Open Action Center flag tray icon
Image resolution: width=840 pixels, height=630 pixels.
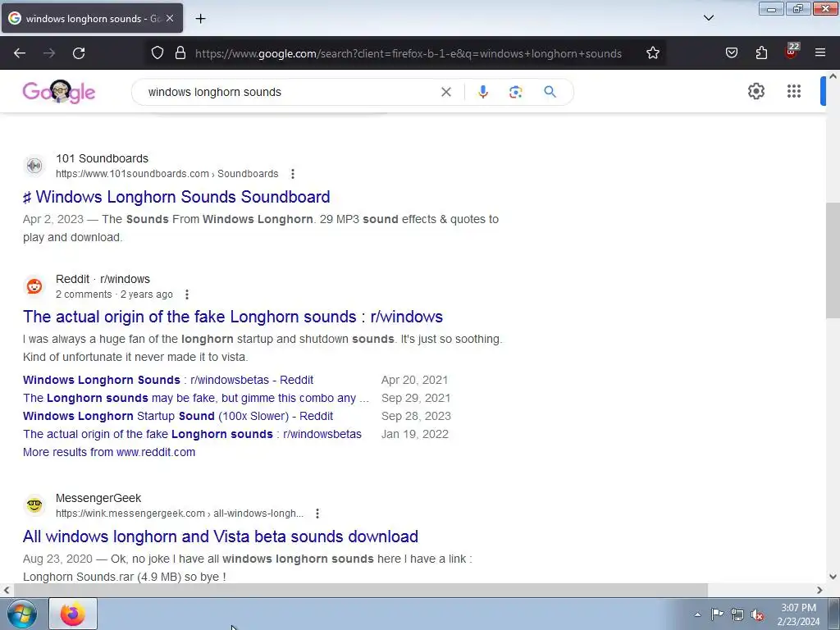717,614
